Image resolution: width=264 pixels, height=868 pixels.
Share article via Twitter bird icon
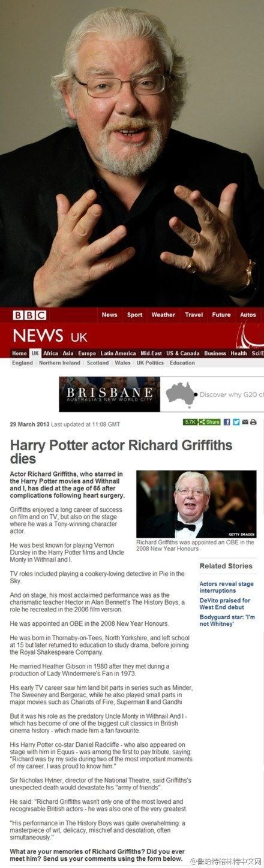(x=236, y=422)
